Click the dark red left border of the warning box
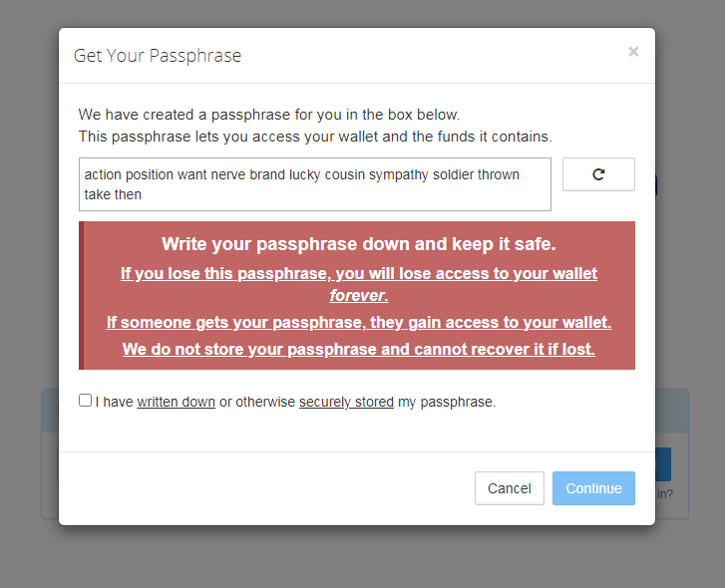Viewport: 725px width, 588px height. click(x=81, y=295)
